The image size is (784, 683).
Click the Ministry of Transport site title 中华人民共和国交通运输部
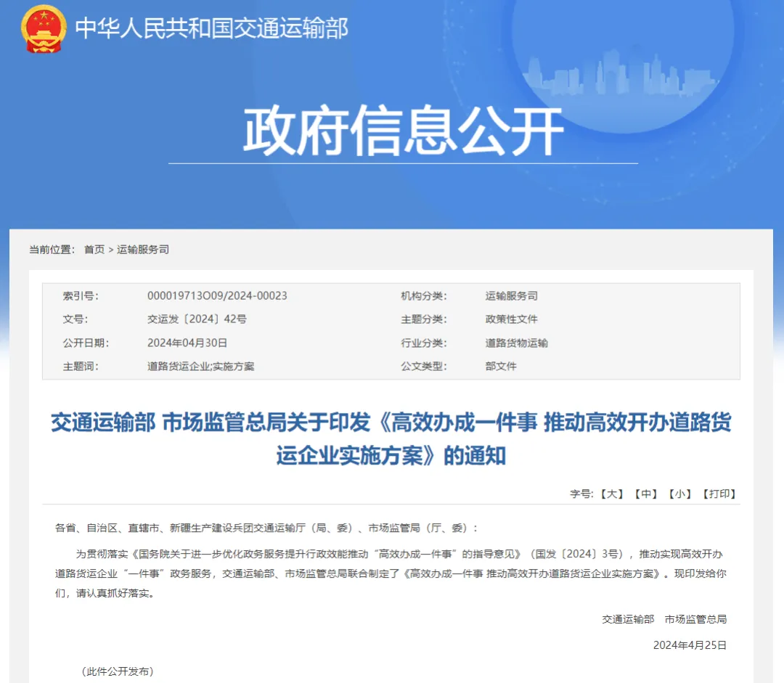[211, 28]
